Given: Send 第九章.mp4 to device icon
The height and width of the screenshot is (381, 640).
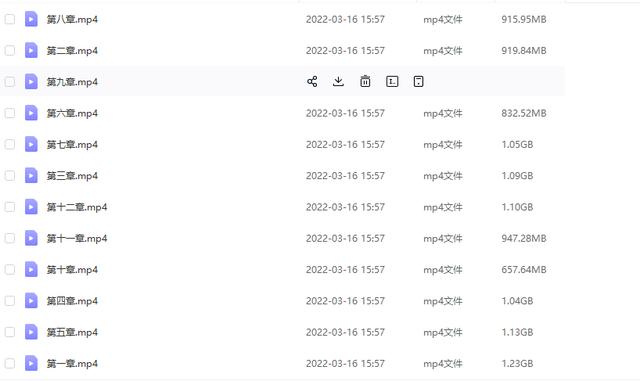Looking at the screenshot, I should click(x=418, y=82).
